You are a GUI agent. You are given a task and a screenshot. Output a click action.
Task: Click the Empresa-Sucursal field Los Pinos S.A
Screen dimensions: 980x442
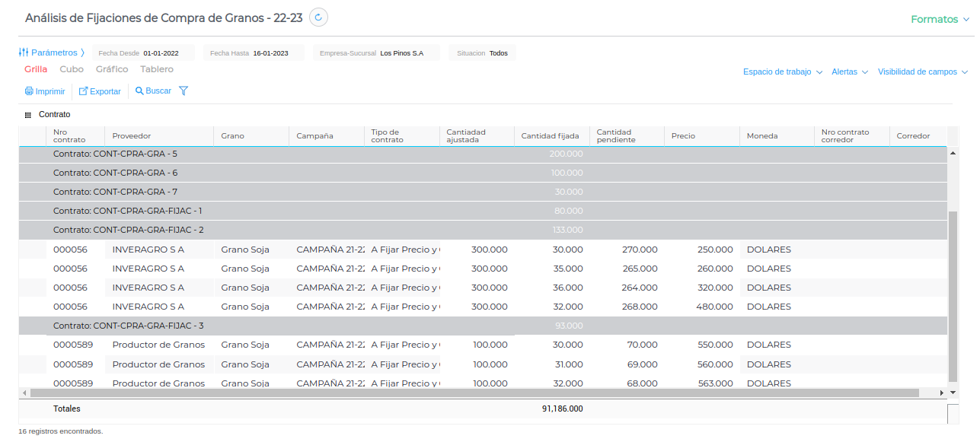(x=376, y=53)
